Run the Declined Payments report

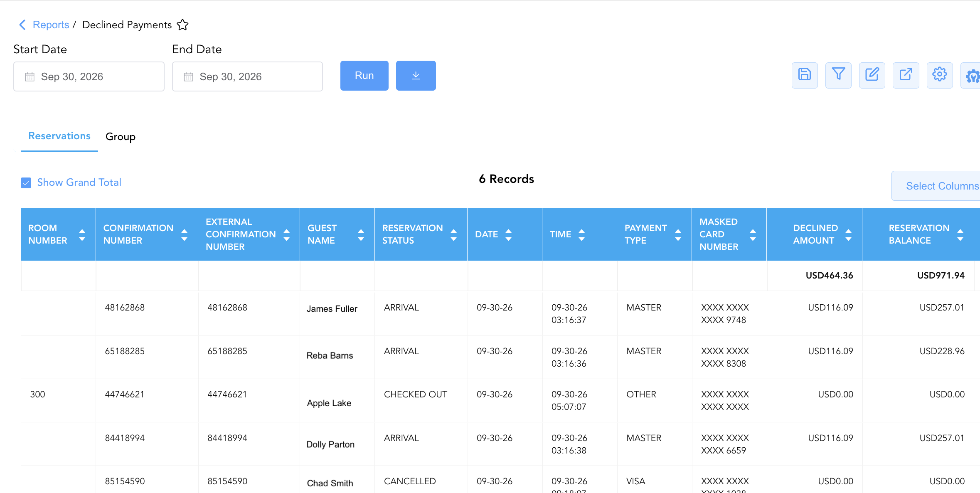pos(364,76)
